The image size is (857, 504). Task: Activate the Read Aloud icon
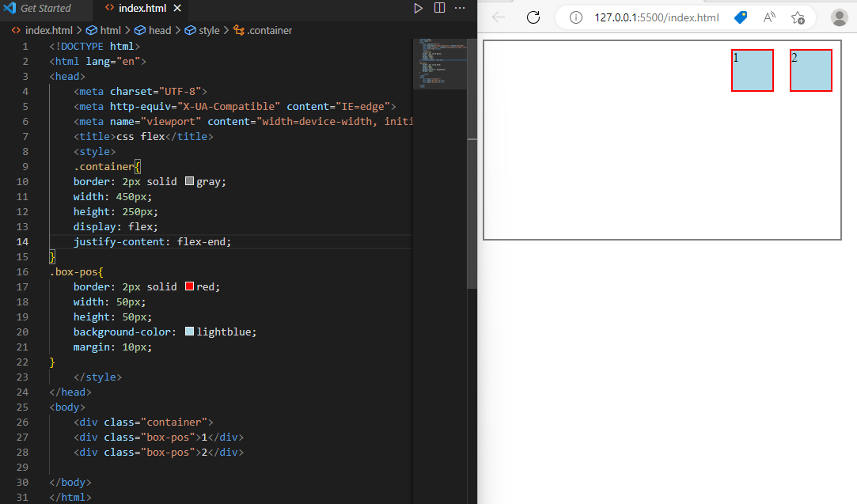pyautogui.click(x=769, y=17)
